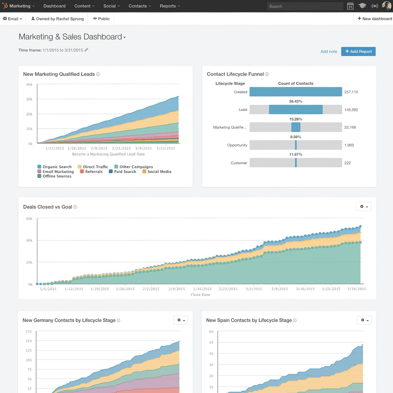Show info for New Marketing Qualified Leads

point(98,74)
